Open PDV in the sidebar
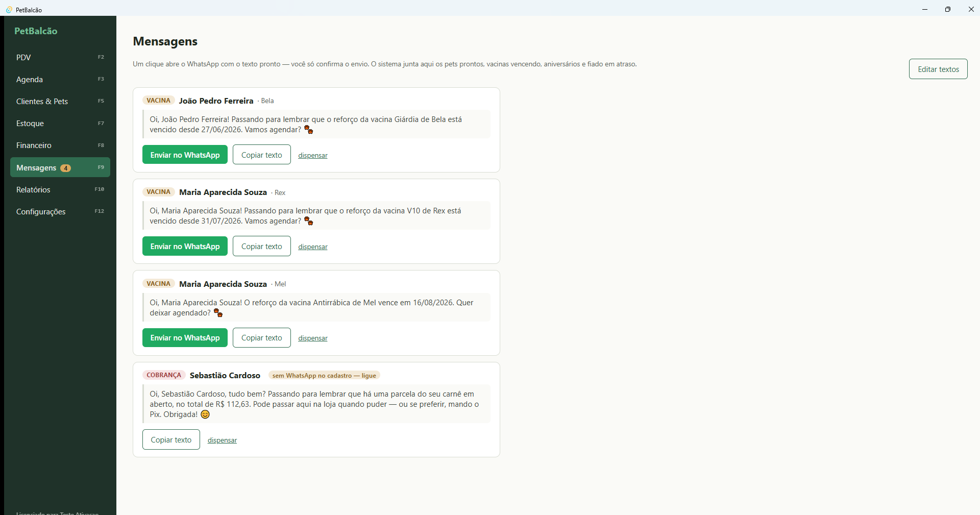980x515 pixels. tap(60, 57)
